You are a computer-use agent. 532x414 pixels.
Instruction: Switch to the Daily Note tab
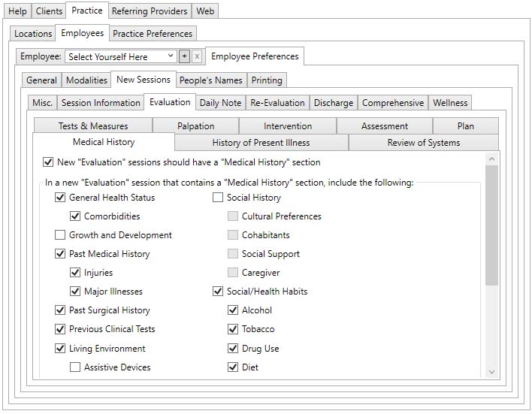(220, 103)
